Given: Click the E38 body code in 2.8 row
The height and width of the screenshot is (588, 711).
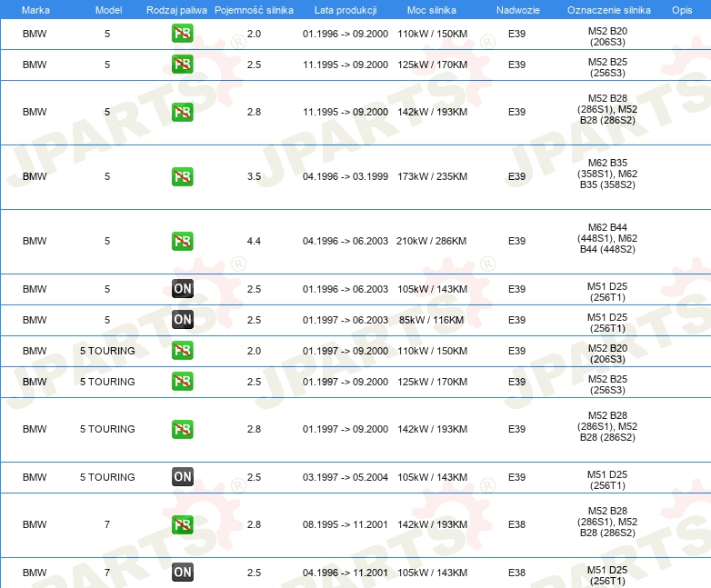Looking at the screenshot, I should tap(517, 524).
